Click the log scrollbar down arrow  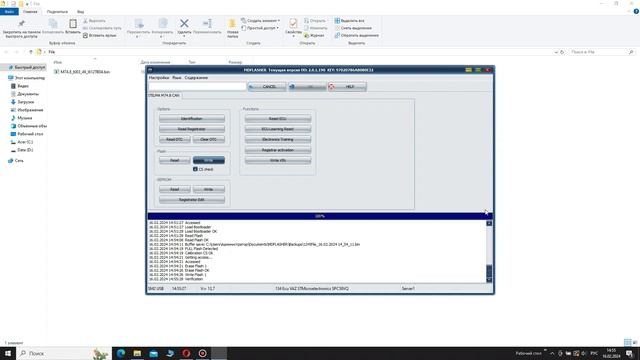pyautogui.click(x=489, y=280)
